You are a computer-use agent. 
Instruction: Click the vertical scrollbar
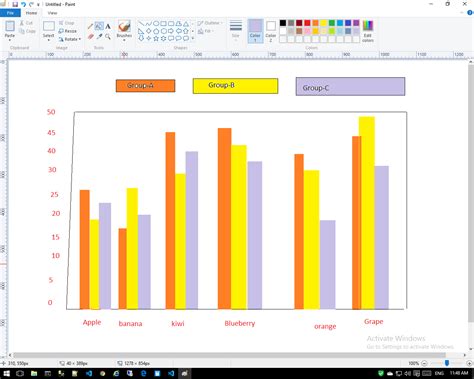[x=471, y=193]
